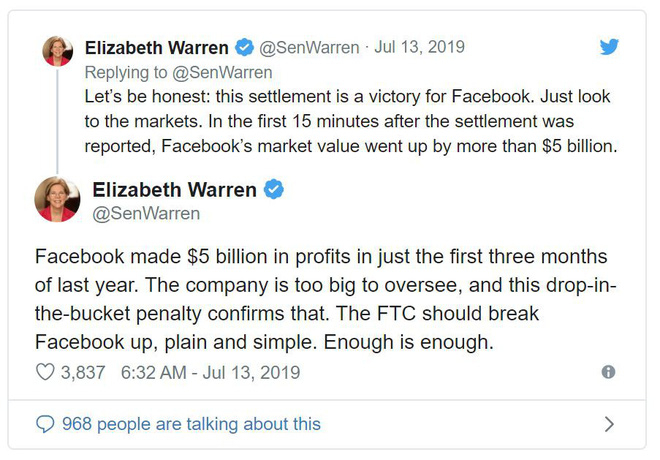Click the speech bubble conversation icon
Image resolution: width=660 pixels, height=460 pixels.
click(x=45, y=424)
